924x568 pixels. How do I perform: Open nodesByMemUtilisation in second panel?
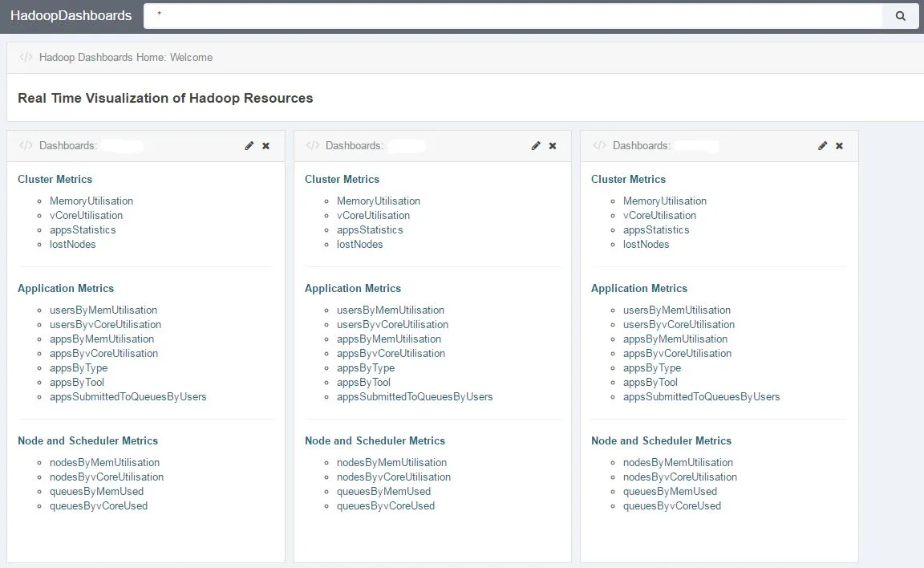(x=391, y=463)
